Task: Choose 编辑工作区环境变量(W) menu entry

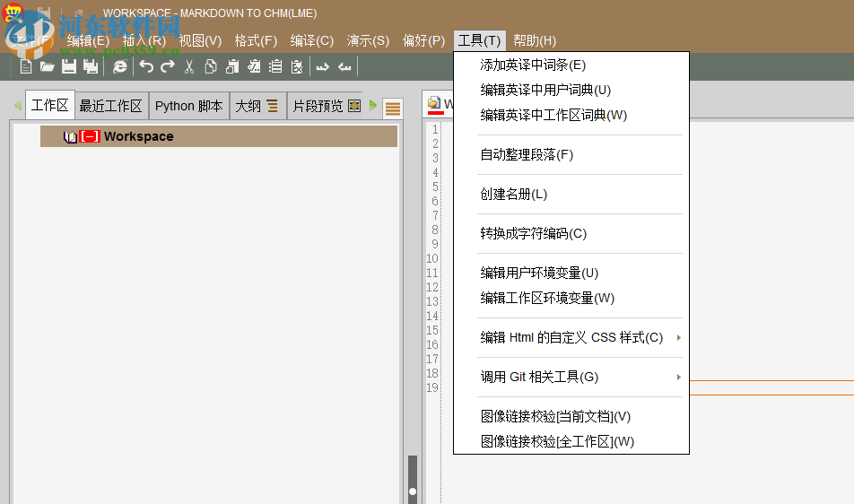Action: pyautogui.click(x=571, y=299)
